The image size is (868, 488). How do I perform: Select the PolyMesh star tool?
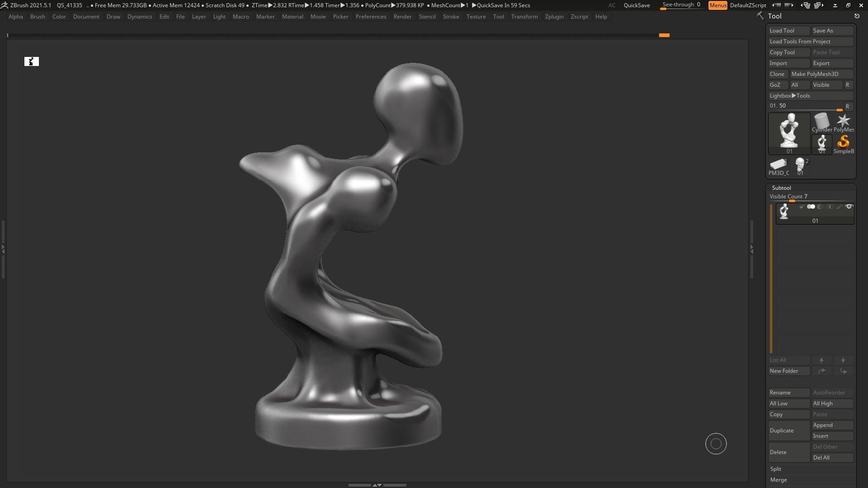pyautogui.click(x=844, y=123)
